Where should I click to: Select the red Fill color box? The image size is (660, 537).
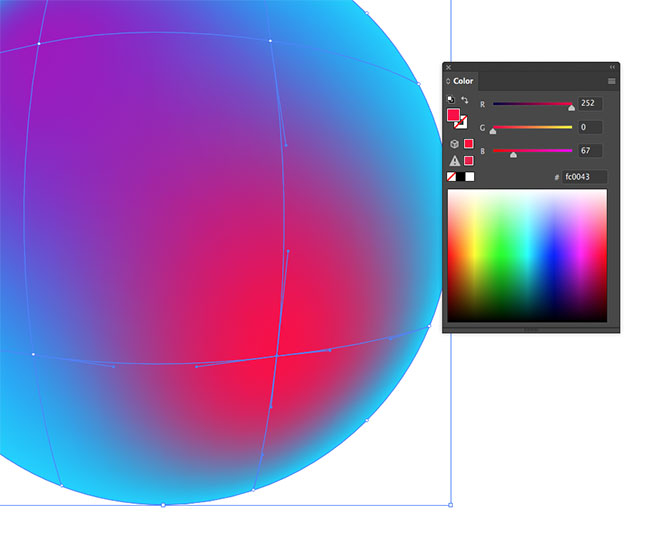point(453,114)
